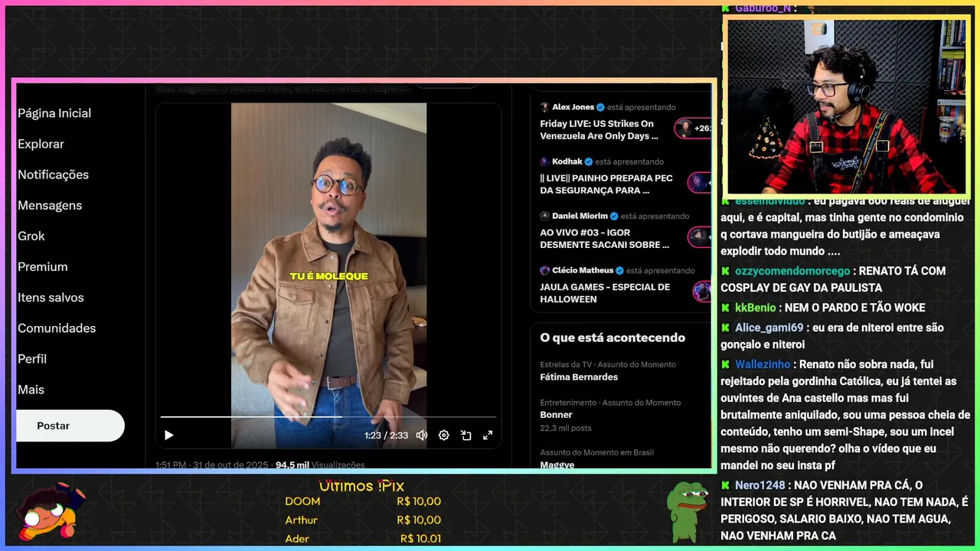The image size is (980, 551).
Task: Click Kodhak verified badge
Action: tap(589, 161)
